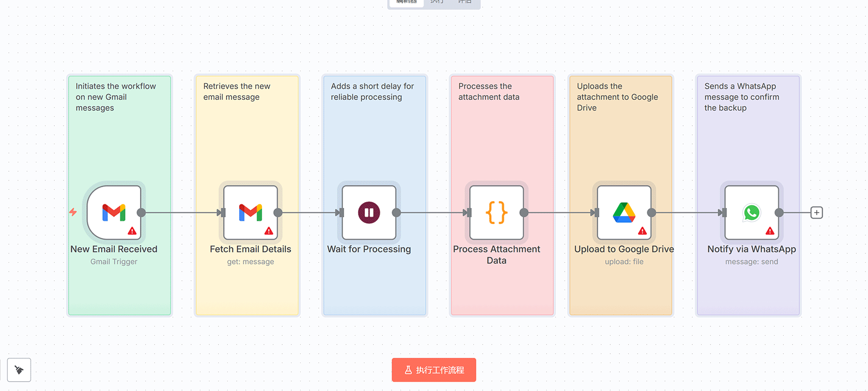Viewport: 868px width, 391px height.
Task: Select the New Email Received Gmail trigger node
Action: [x=114, y=213]
